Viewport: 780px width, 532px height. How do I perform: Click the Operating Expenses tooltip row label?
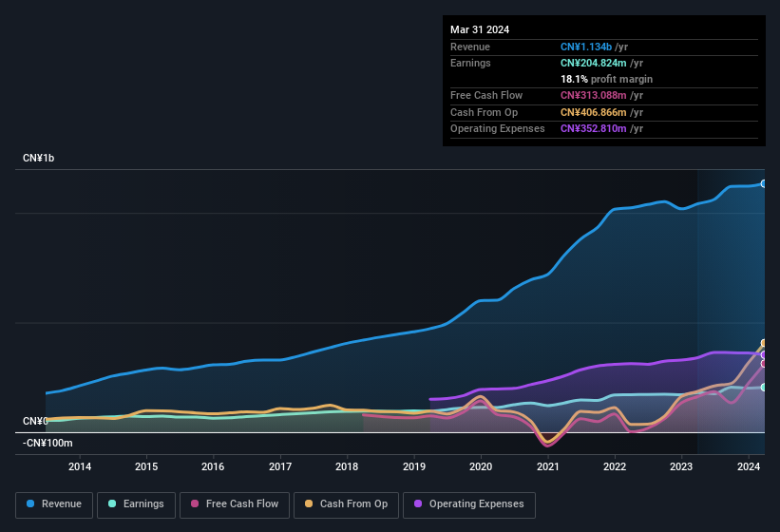tap(498, 128)
